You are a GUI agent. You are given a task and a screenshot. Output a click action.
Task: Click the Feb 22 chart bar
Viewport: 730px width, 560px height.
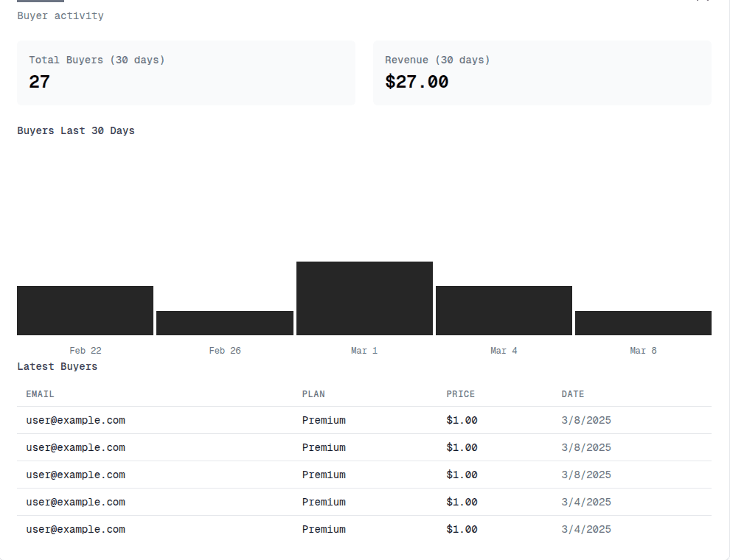click(85, 309)
